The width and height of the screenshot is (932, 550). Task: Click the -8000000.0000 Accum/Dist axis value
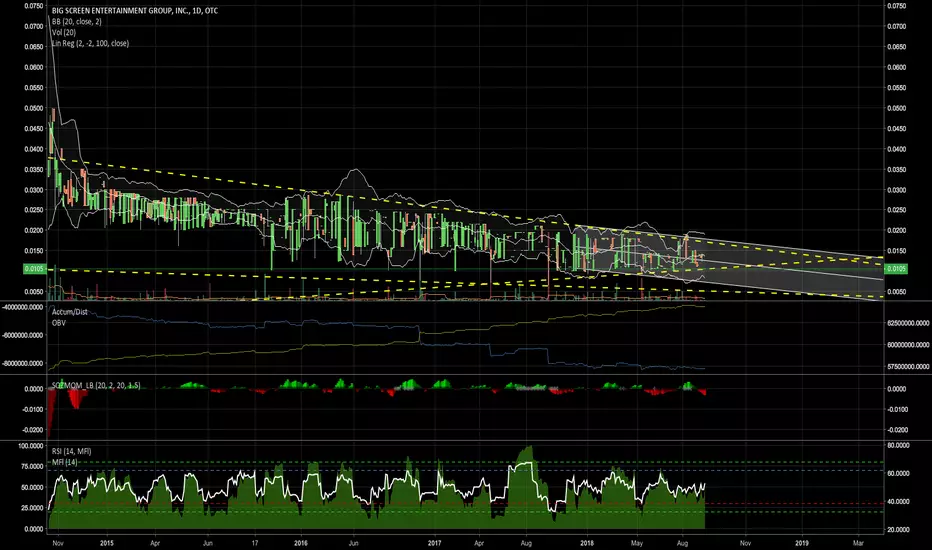(22, 363)
